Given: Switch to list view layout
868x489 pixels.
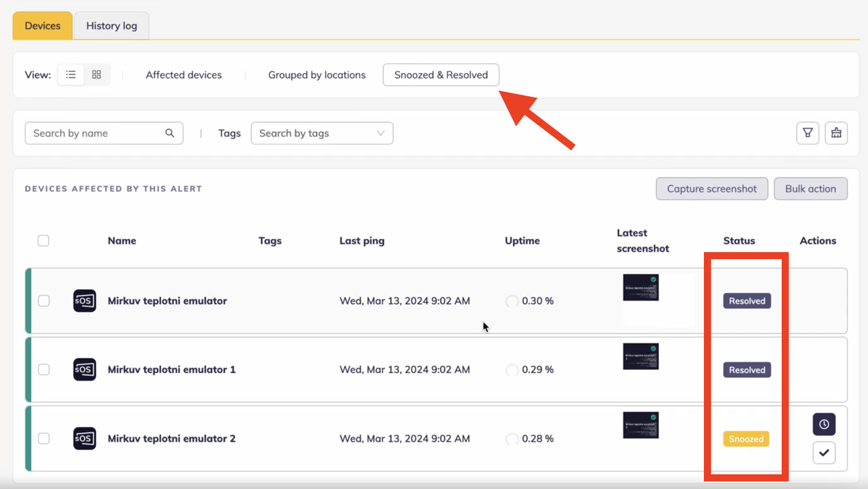Looking at the screenshot, I should click(x=71, y=75).
